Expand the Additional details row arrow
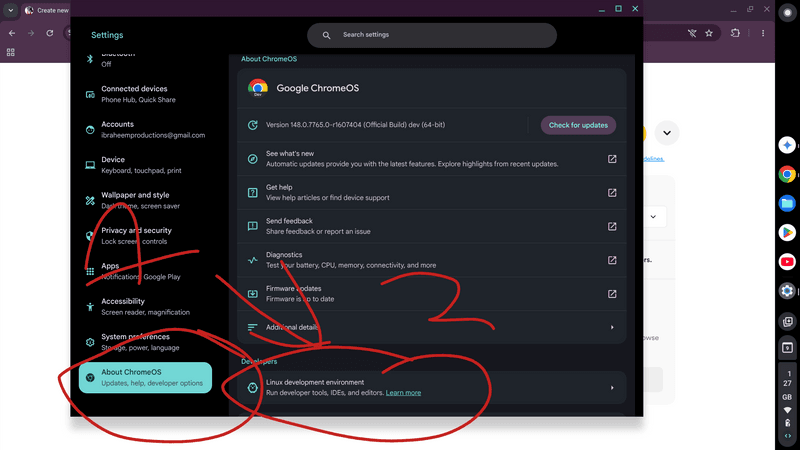 coord(612,328)
